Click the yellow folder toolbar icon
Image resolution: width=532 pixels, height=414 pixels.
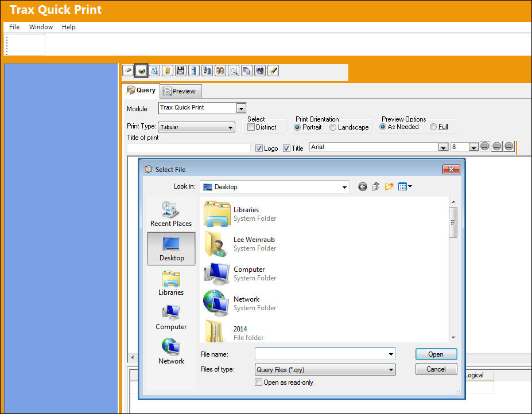tap(167, 71)
